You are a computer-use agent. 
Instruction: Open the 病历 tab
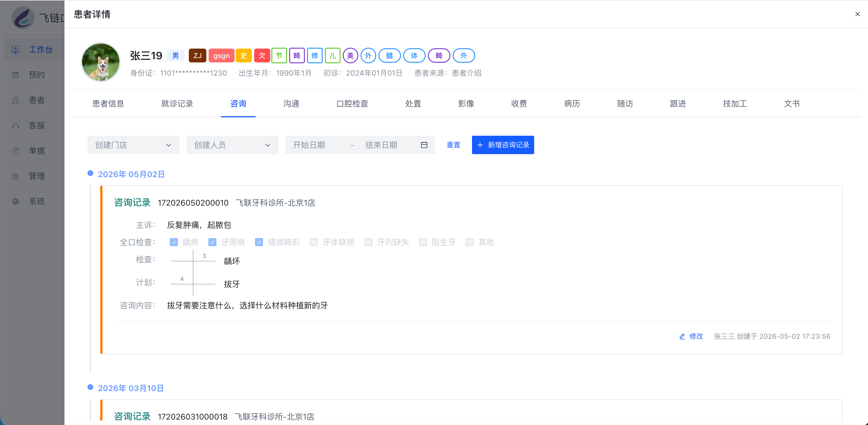tap(572, 104)
